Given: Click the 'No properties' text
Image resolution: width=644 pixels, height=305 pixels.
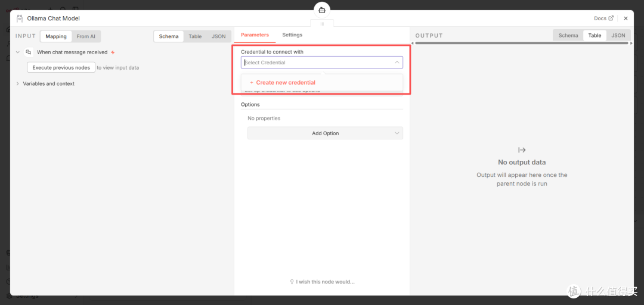Looking at the screenshot, I should pyautogui.click(x=264, y=118).
